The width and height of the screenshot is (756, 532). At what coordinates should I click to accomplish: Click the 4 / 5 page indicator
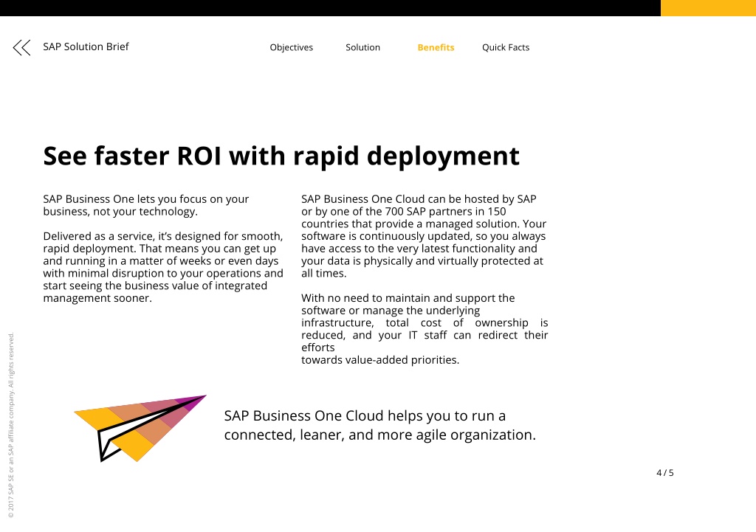pos(665,473)
